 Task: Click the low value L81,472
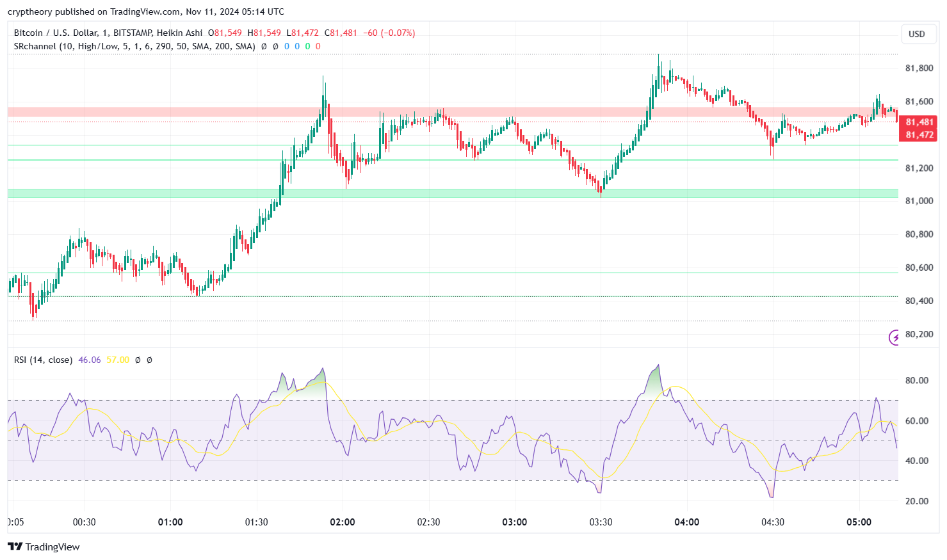pos(302,33)
